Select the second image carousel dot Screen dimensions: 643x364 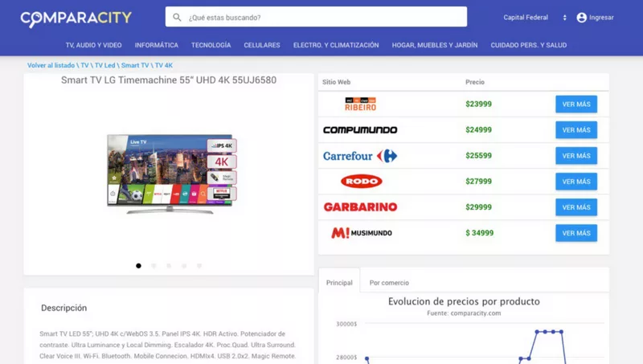click(154, 265)
